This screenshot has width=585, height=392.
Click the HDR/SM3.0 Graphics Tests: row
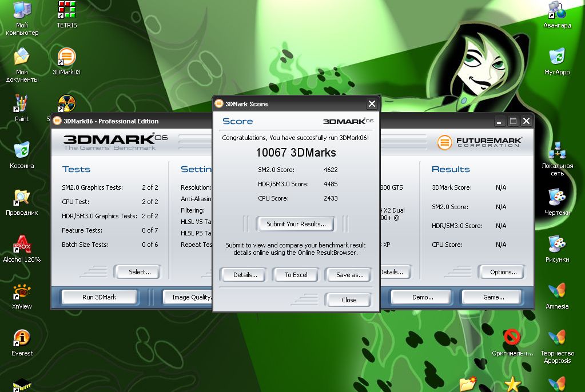(x=110, y=216)
